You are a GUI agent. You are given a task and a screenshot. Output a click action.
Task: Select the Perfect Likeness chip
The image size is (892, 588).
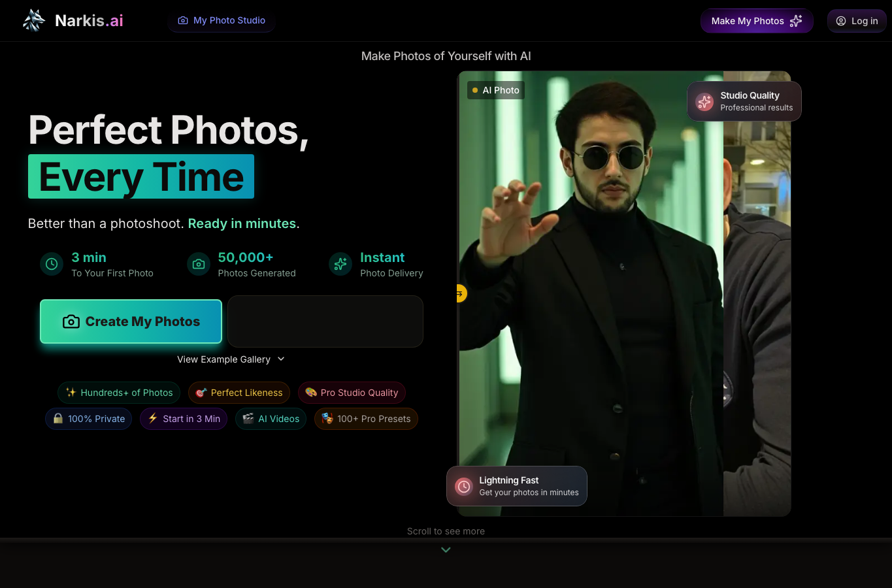click(x=239, y=393)
